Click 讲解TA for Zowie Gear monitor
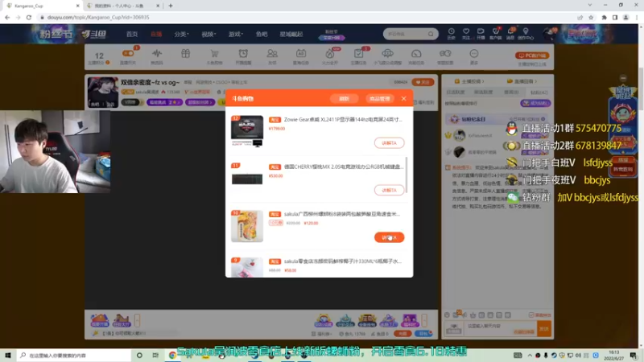 [389, 143]
